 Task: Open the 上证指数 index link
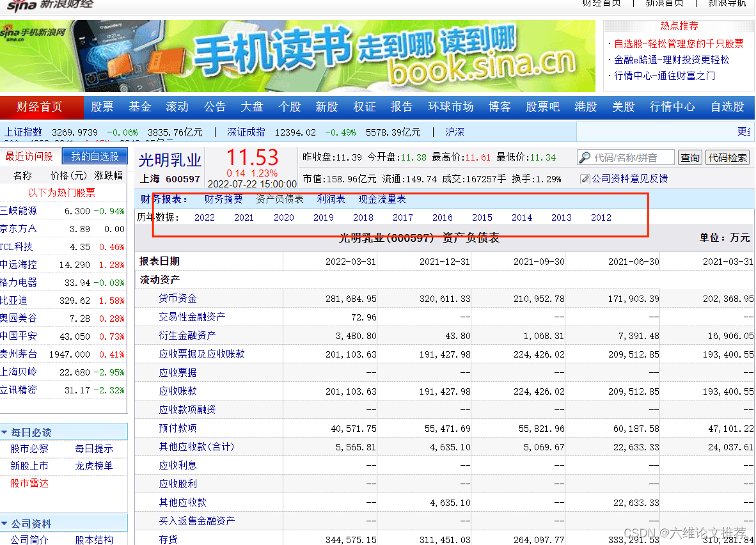tap(23, 132)
